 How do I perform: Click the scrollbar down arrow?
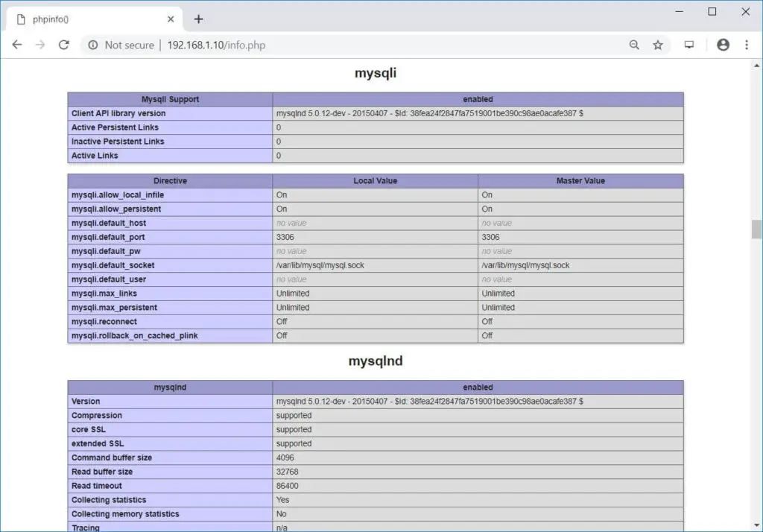[756, 525]
